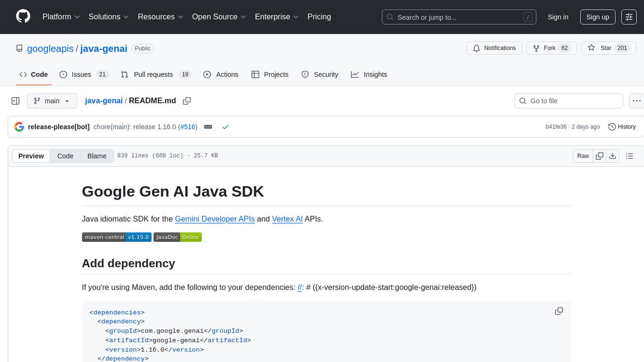Open release-please[bot] author profile
644x362 pixels.
(59, 127)
